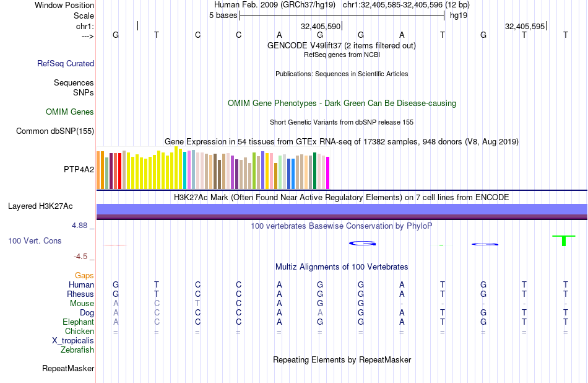
Task: Click the large blue G PhyloP conservation logo
Action: pyautogui.click(x=362, y=244)
